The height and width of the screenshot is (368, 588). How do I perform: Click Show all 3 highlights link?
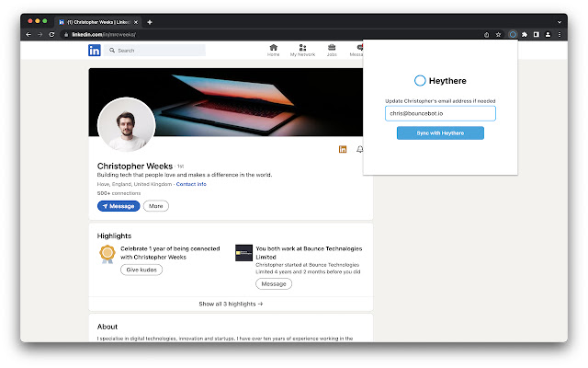pyautogui.click(x=231, y=304)
